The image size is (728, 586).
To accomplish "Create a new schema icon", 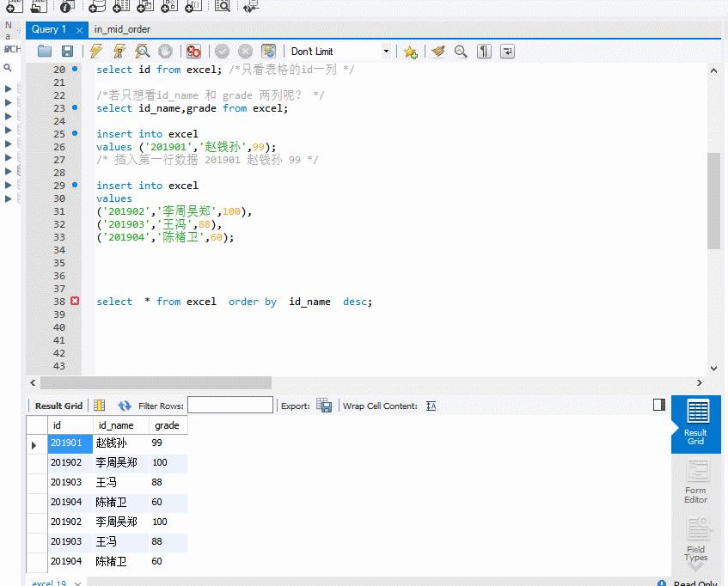I will [x=96, y=5].
